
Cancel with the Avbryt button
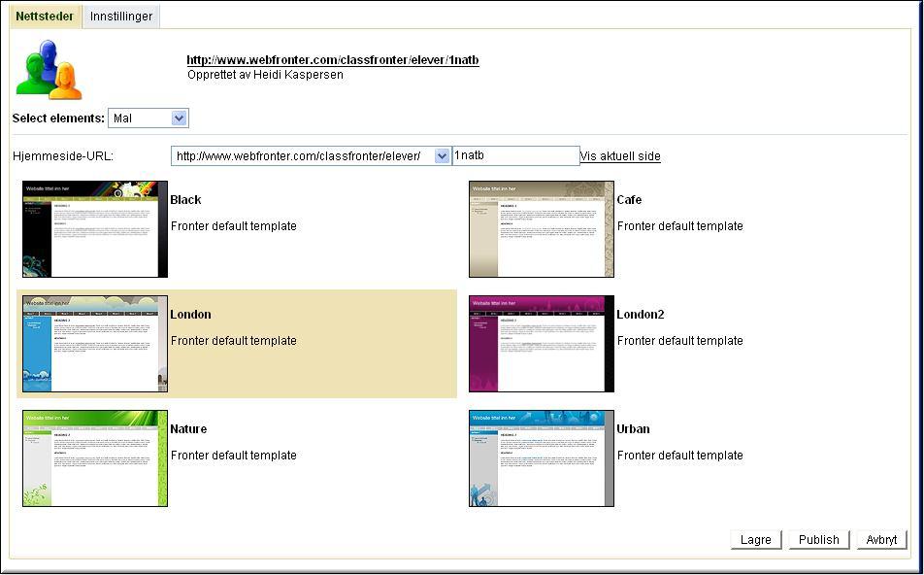(x=881, y=540)
